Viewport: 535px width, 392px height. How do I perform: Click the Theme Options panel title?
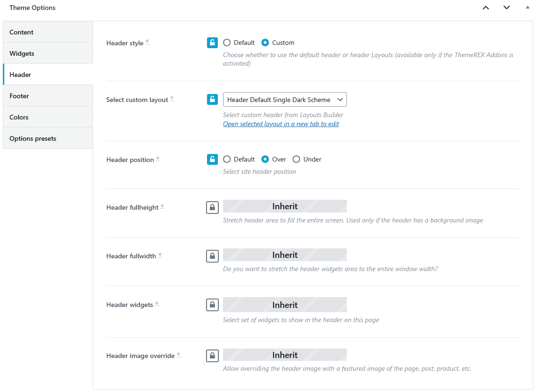point(33,8)
